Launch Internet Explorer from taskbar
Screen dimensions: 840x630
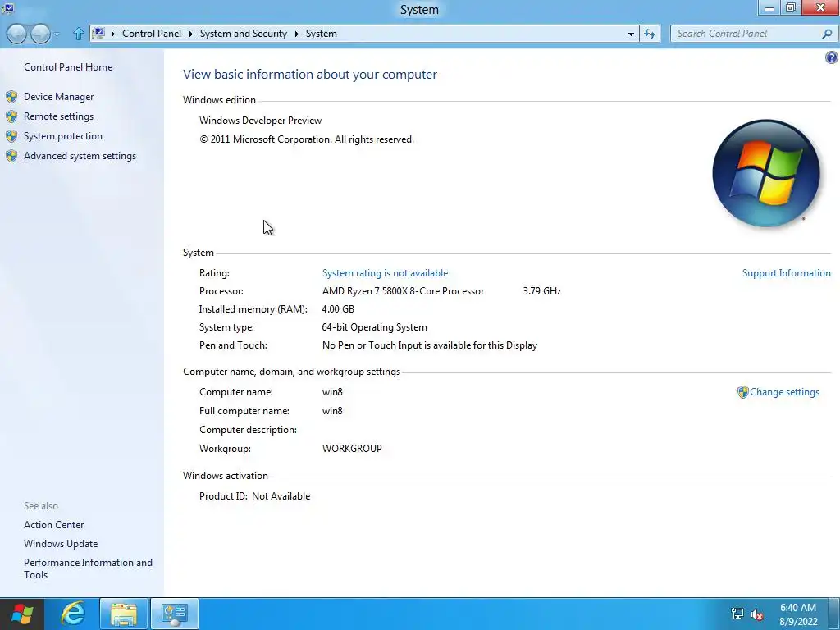coord(72,614)
